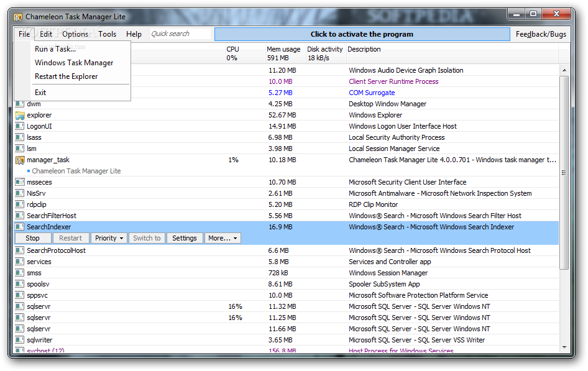Click the sqlwriter process icon
This screenshot has height=371, width=588.
(19, 340)
